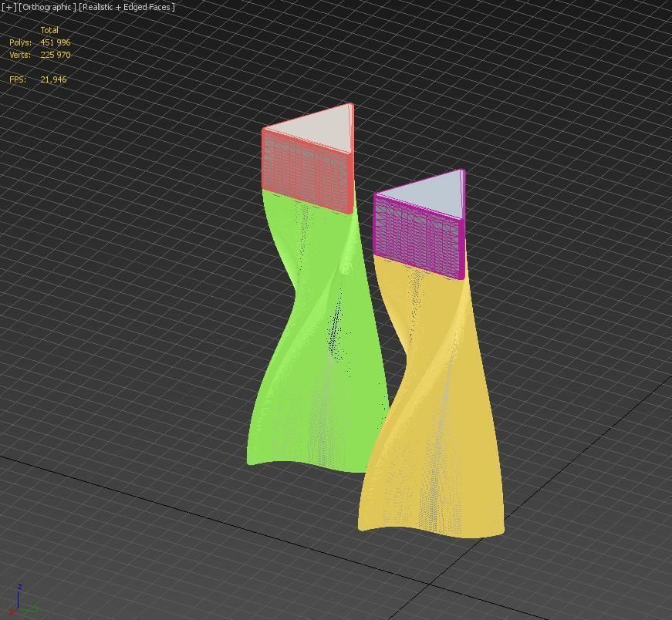Screen dimensions: 672x620
Task: Open the Realistic + Edged Faces shading menu
Action: click(127, 7)
